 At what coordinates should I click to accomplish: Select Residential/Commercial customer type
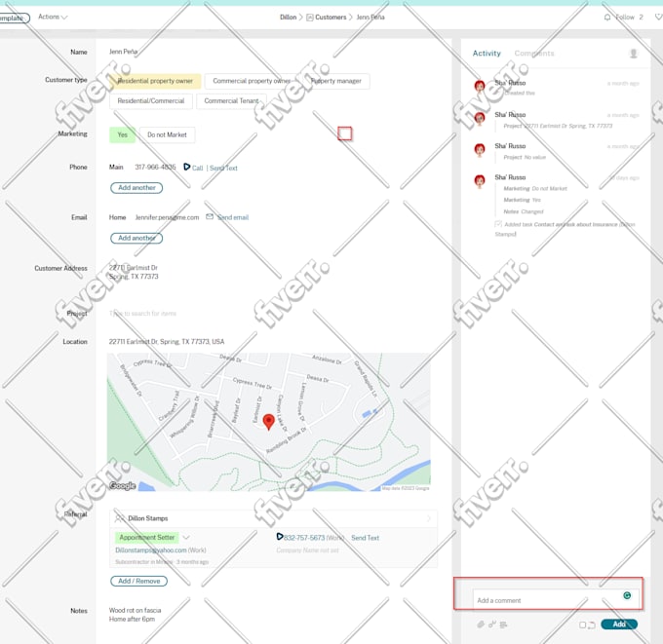[x=151, y=101]
